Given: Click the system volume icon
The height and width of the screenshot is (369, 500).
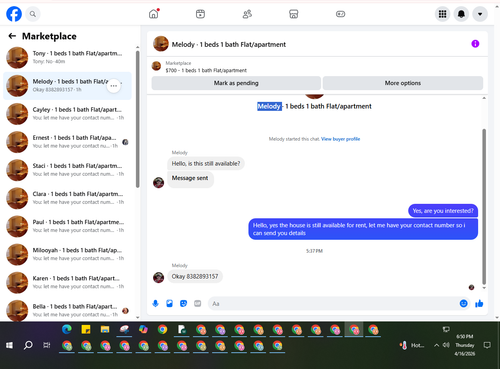Looking at the screenshot, I should point(446,345).
